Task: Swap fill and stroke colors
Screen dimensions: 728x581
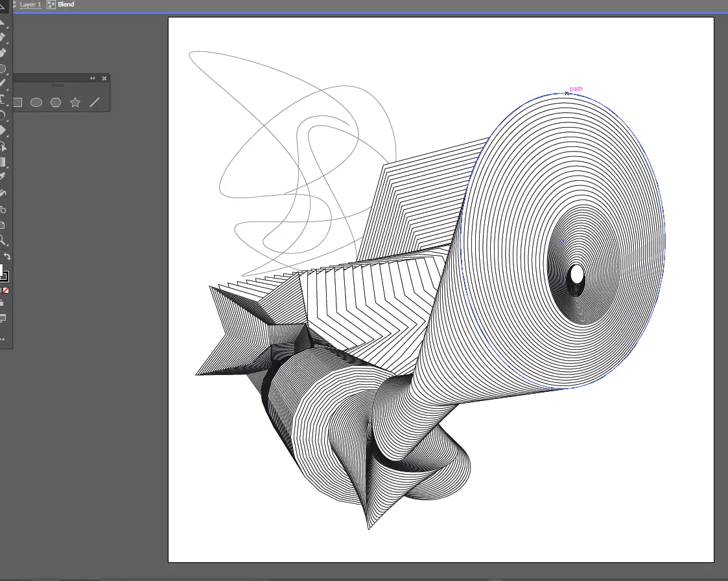Action: coord(7,257)
